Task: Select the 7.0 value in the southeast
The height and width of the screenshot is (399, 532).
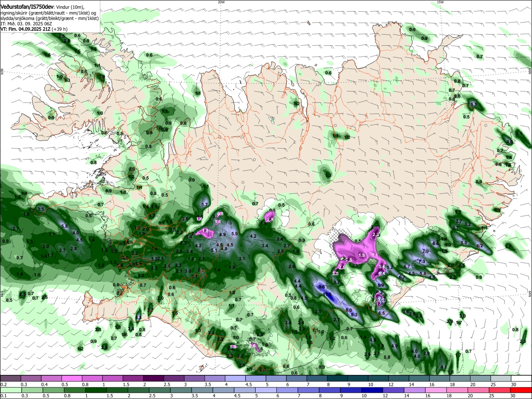Action: tap(425, 251)
